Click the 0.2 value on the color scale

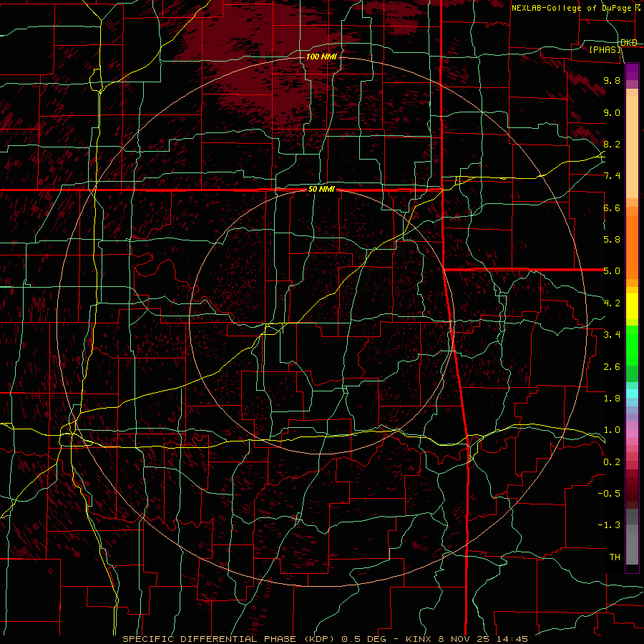tap(612, 462)
